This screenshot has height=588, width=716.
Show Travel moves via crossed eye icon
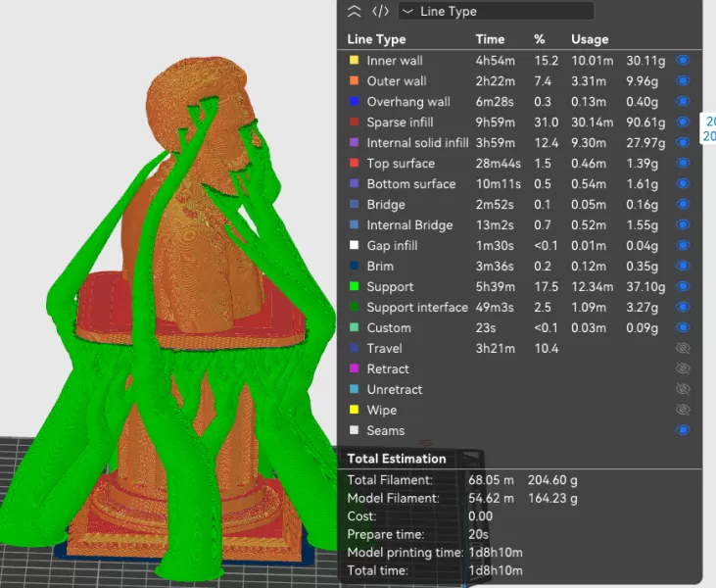(x=683, y=348)
